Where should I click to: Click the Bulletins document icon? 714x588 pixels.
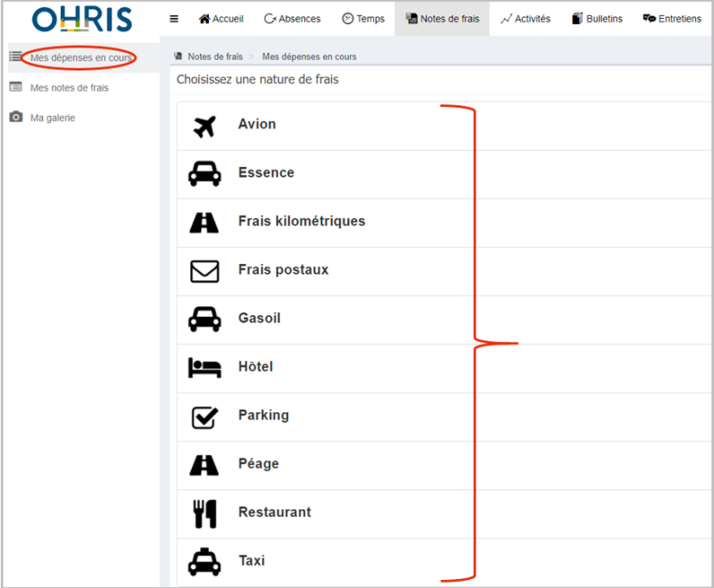pyautogui.click(x=577, y=19)
